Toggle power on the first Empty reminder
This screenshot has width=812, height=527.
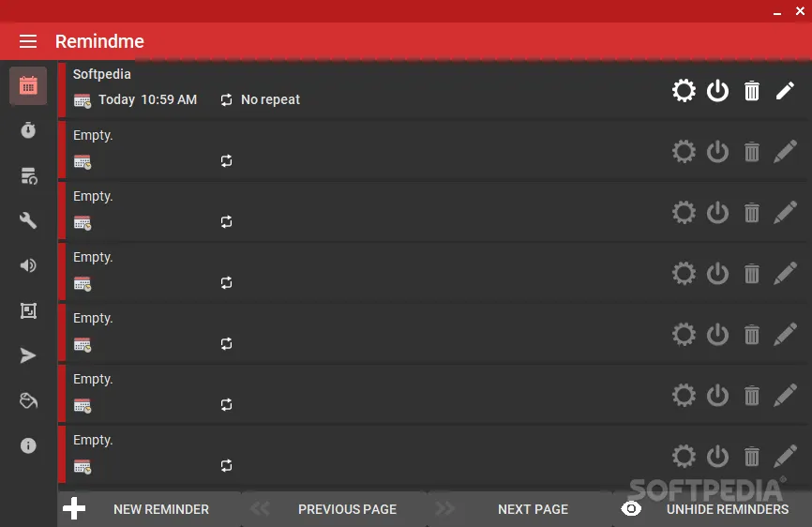[x=717, y=152]
